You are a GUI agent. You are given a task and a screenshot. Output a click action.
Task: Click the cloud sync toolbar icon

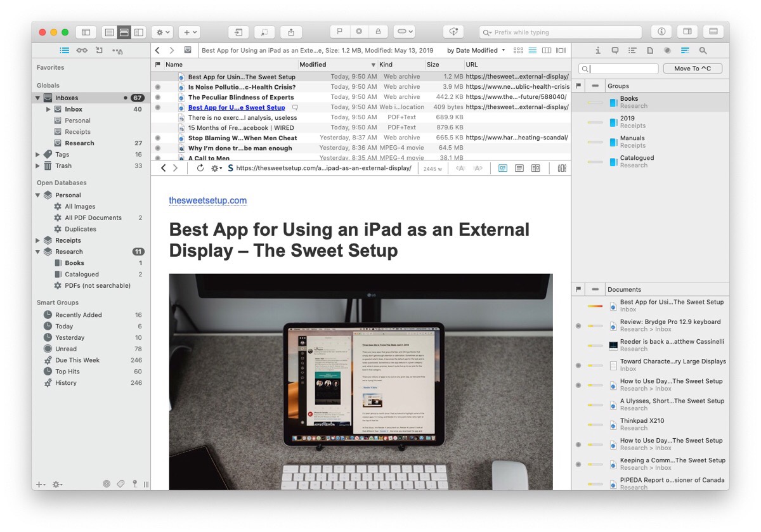click(453, 32)
